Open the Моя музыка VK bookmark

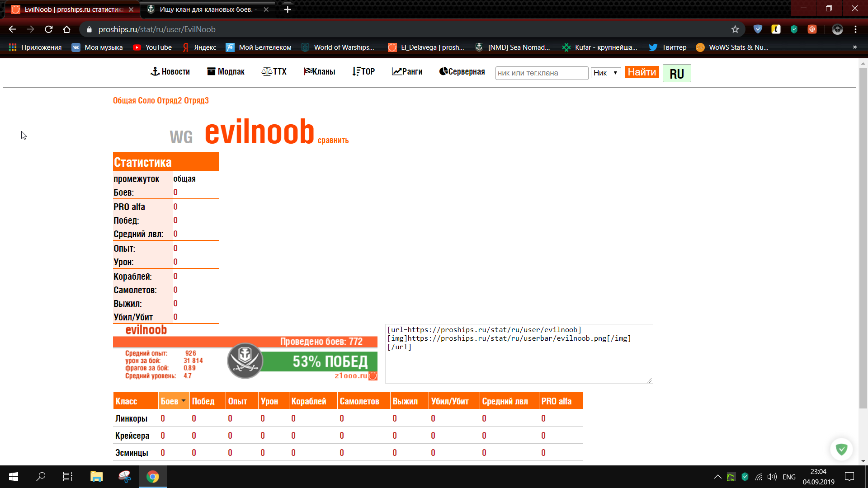tap(97, 47)
